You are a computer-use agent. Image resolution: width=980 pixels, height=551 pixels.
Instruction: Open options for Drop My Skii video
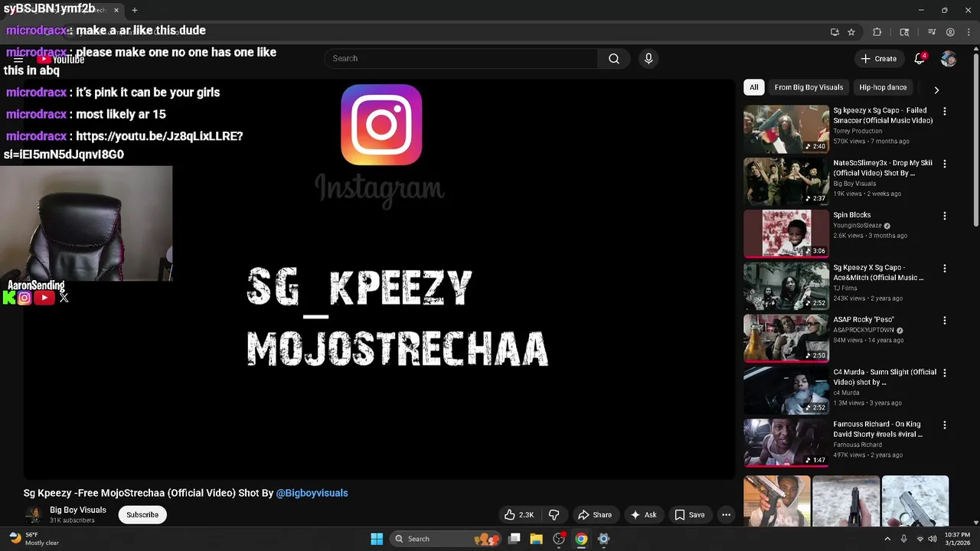pyautogui.click(x=945, y=164)
